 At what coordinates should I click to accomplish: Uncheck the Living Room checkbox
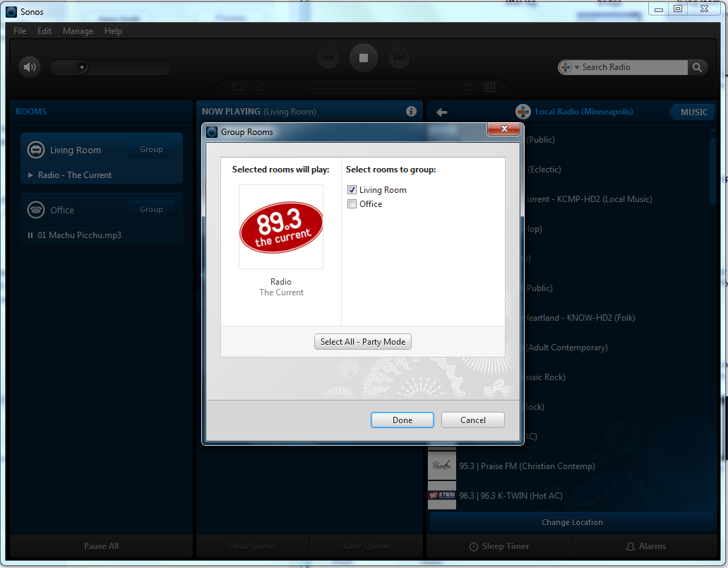352,190
